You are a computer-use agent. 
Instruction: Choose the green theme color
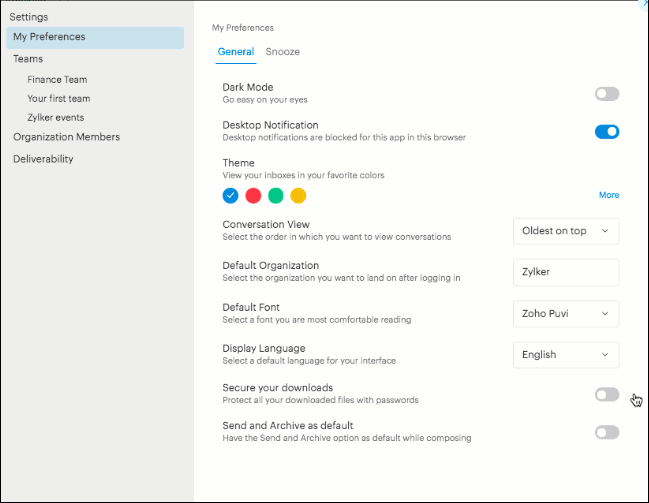coord(276,195)
